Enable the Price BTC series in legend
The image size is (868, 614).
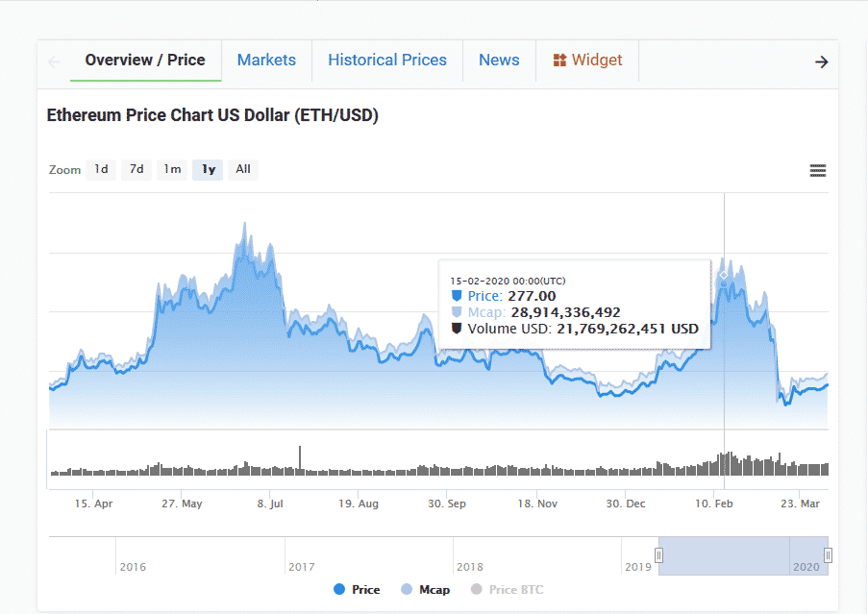tap(508, 590)
